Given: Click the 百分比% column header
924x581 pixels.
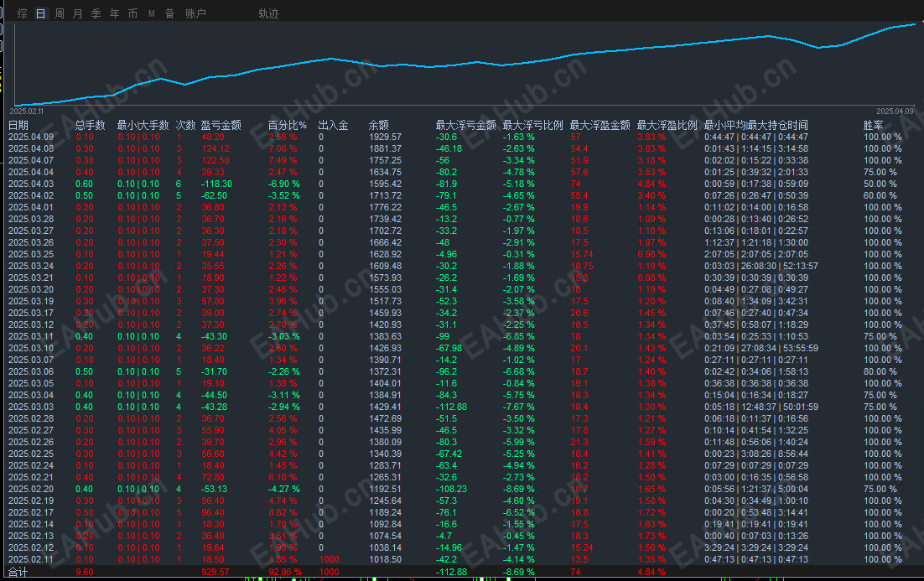Looking at the screenshot, I should pyautogui.click(x=287, y=125).
